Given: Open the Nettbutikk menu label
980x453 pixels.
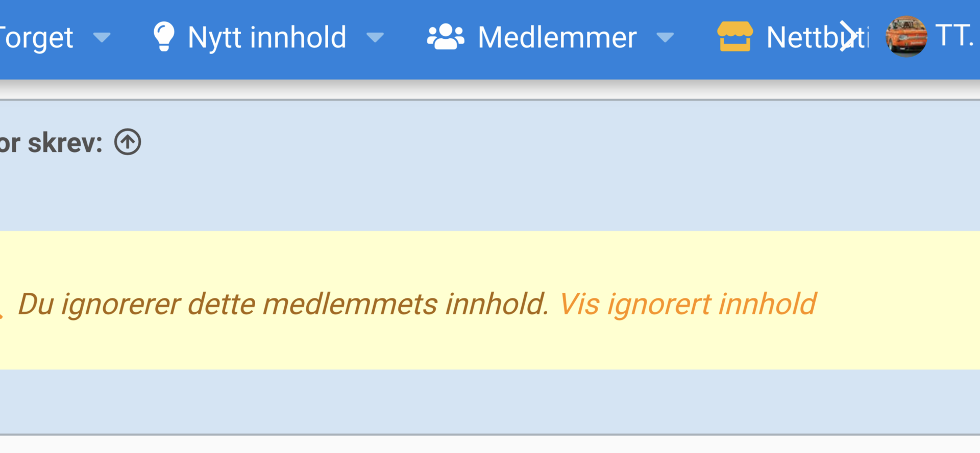Looking at the screenshot, I should tap(817, 38).
